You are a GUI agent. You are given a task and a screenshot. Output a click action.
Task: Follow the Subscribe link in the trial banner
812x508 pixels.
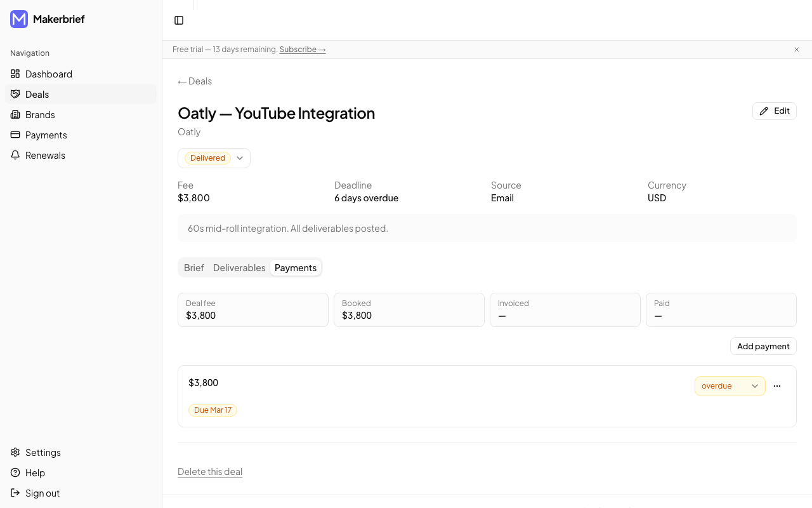pos(302,49)
